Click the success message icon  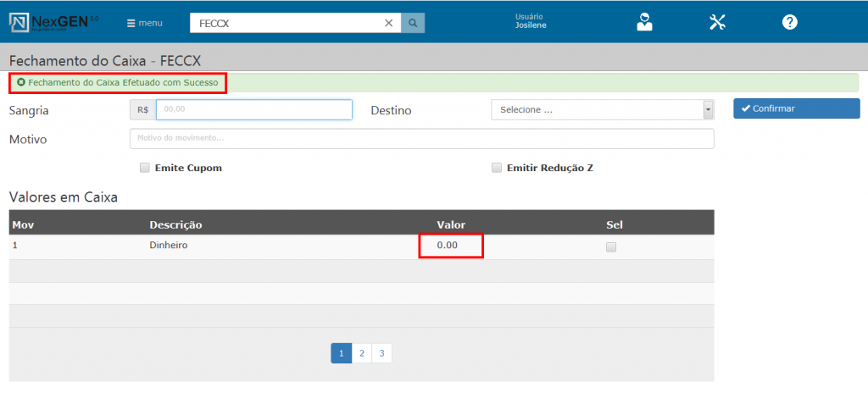tap(20, 83)
